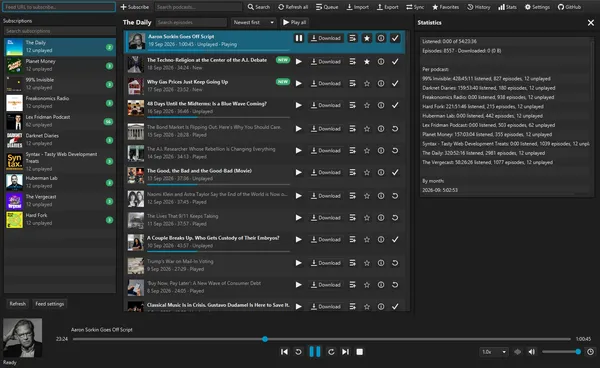This screenshot has height=368, width=600.
Task: Download Why Gas Prices Just Keep Going Up
Action: (326, 83)
